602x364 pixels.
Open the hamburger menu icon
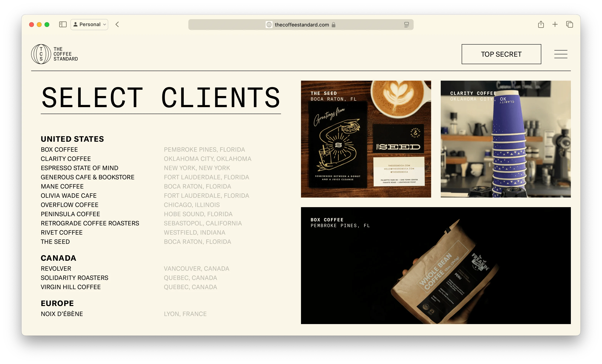561,54
